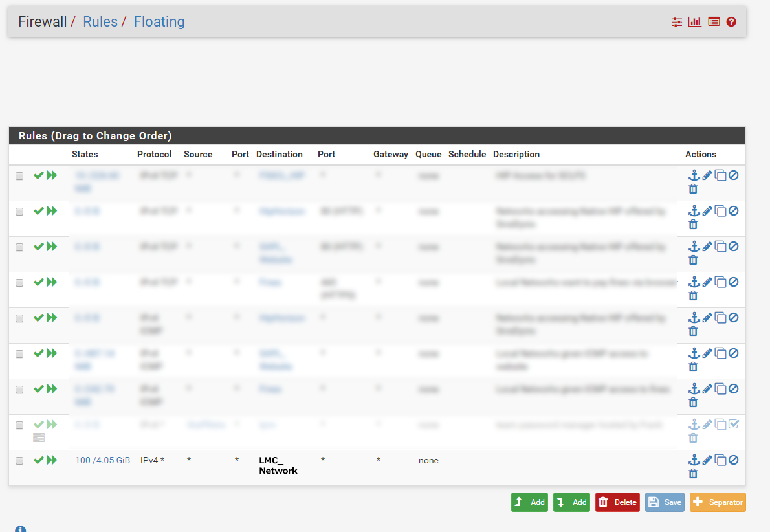This screenshot has height=532, width=770.
Task: Delete the LMC_ Network rule via trash icon
Action: click(x=693, y=472)
